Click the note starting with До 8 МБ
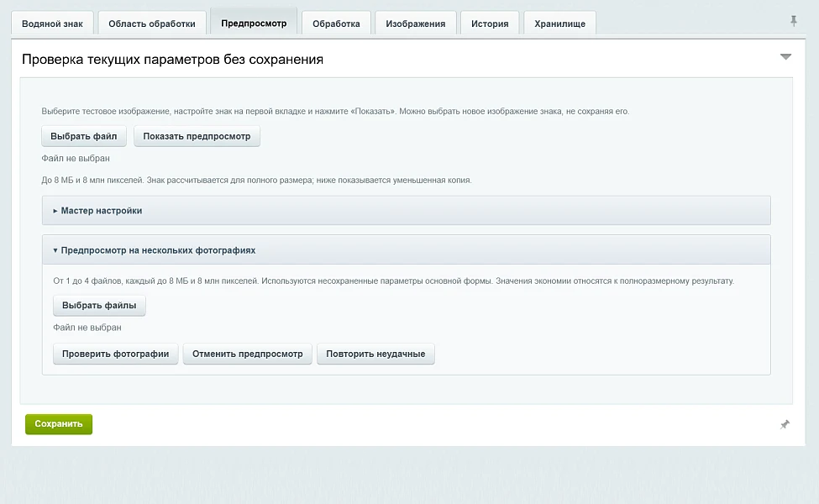The image size is (819, 504). tap(256, 181)
